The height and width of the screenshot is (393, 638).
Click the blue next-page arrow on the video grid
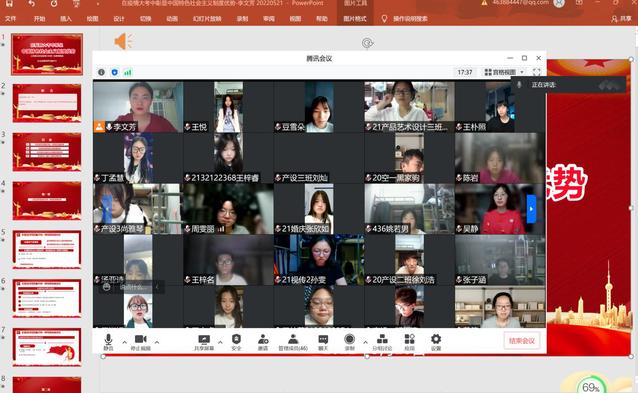pyautogui.click(x=531, y=208)
